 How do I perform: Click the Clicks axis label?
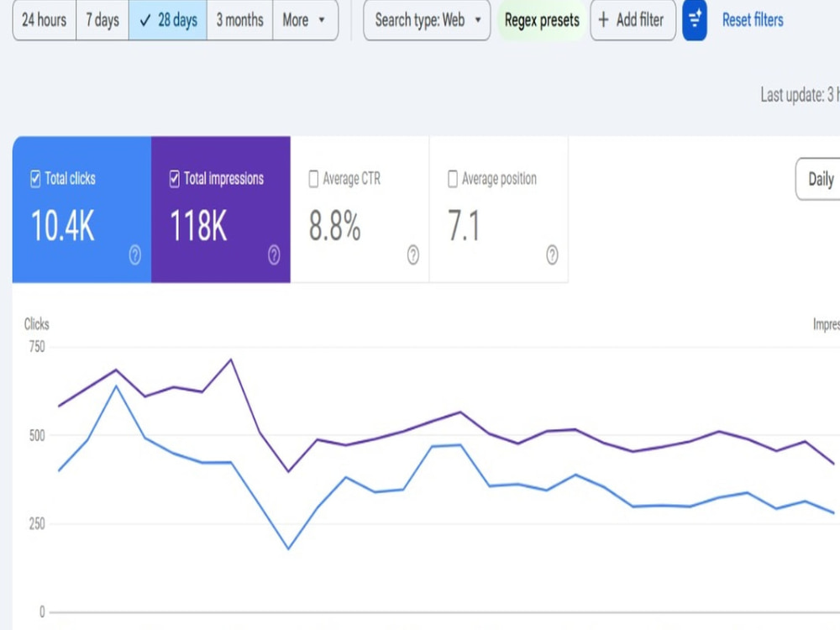[x=36, y=324]
